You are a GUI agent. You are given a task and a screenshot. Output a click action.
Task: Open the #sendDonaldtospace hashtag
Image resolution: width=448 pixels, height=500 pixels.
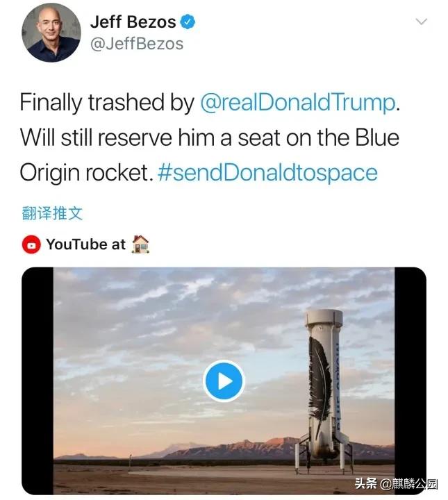pyautogui.click(x=267, y=171)
